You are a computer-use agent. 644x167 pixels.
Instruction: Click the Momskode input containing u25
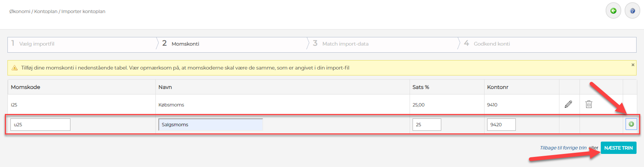(40, 124)
